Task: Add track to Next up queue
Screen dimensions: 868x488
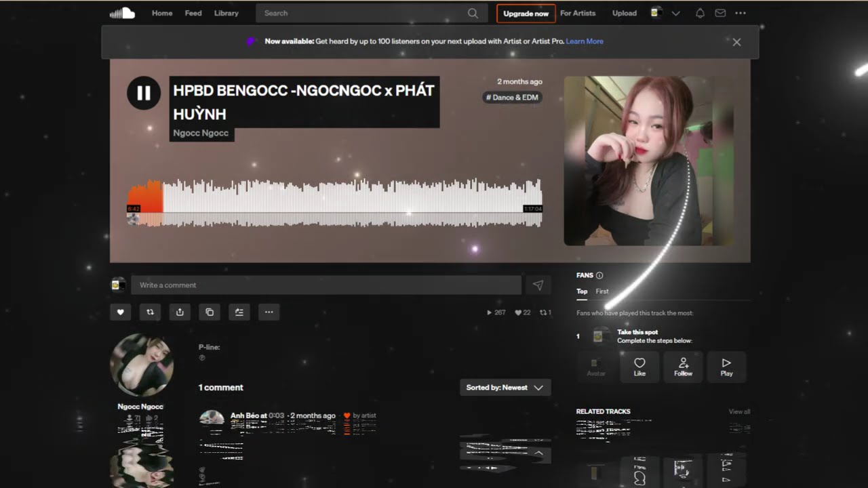Action: point(239,312)
